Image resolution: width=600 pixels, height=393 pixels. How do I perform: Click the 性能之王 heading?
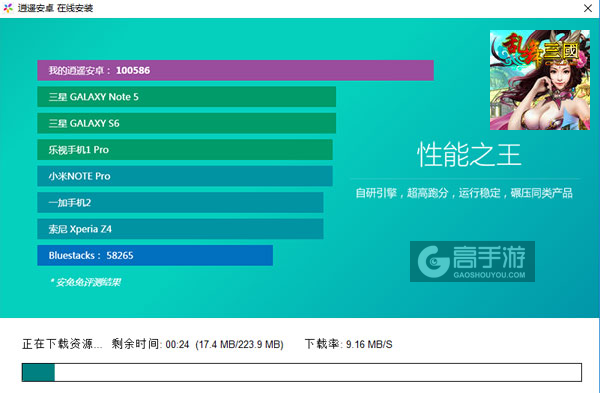(469, 155)
